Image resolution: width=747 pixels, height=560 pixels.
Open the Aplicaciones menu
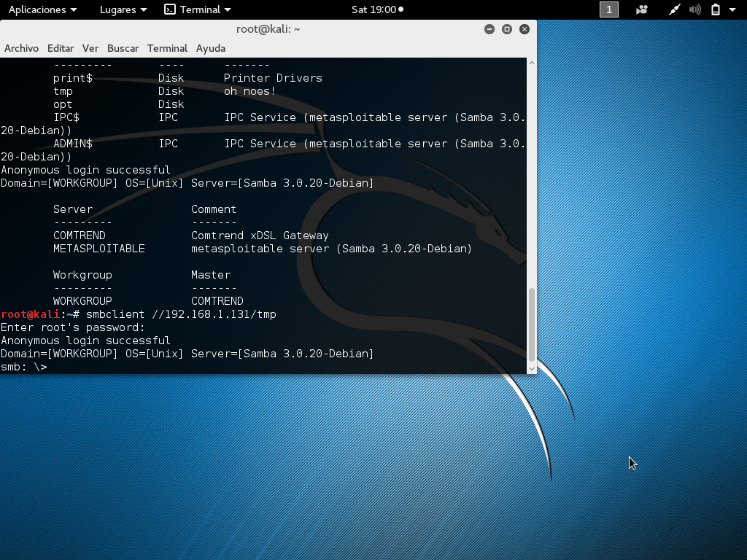coord(42,9)
